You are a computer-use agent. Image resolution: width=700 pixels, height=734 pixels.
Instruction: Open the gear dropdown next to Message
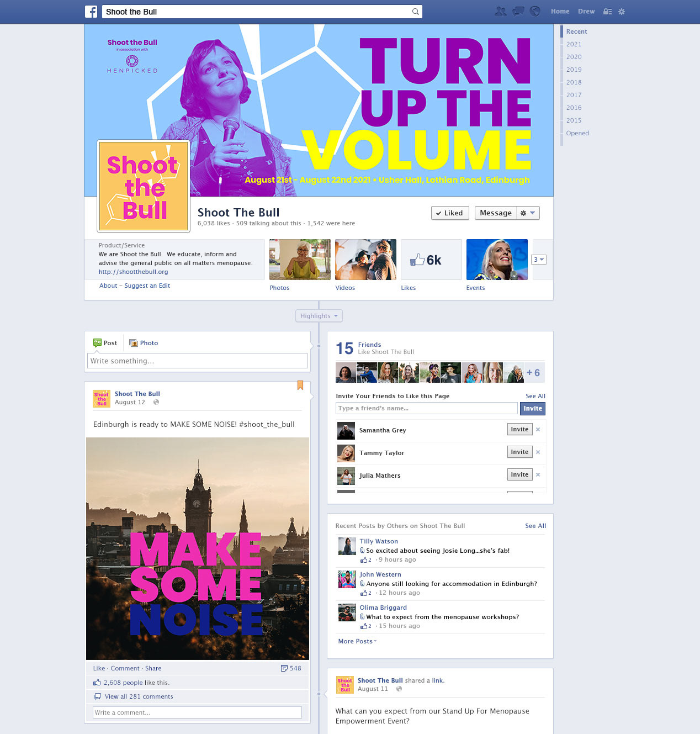(x=528, y=213)
